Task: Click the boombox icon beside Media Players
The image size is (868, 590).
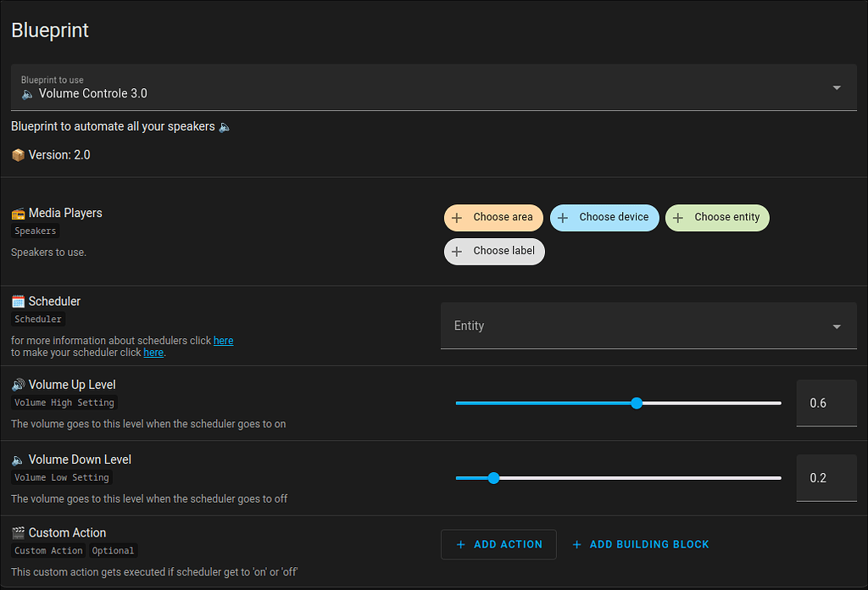Action: point(17,213)
